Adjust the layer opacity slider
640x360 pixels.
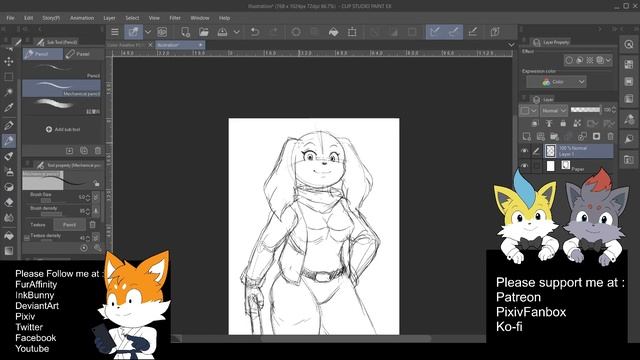click(585, 110)
